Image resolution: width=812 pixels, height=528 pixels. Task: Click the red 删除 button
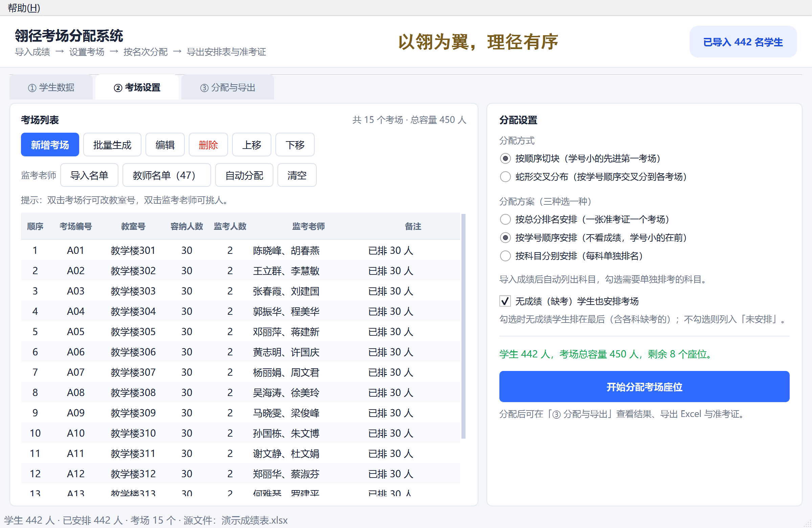(x=208, y=145)
